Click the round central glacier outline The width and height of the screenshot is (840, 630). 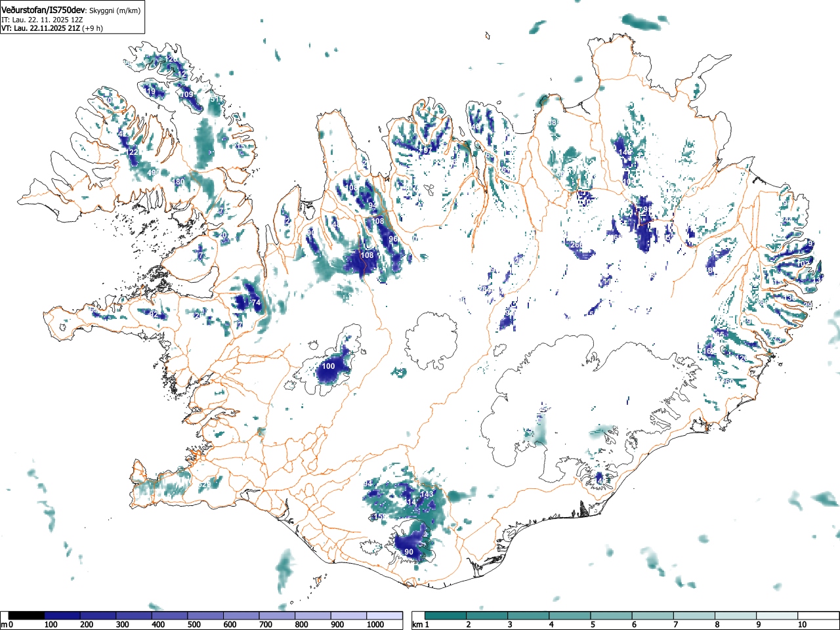point(431,341)
